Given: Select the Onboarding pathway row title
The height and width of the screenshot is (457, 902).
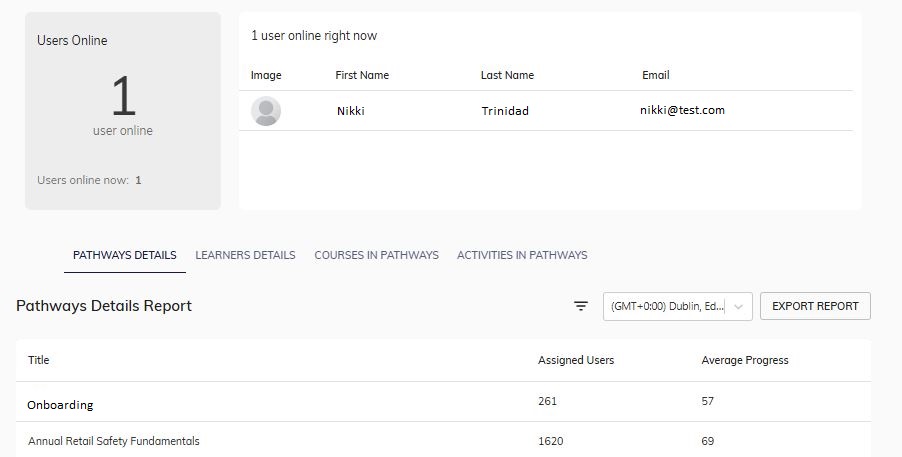Looking at the screenshot, I should [60, 405].
